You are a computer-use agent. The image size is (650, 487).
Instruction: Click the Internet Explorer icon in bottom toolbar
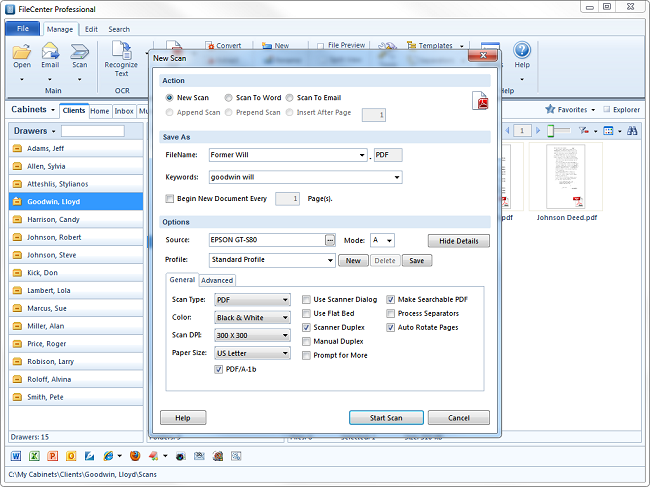(108, 456)
